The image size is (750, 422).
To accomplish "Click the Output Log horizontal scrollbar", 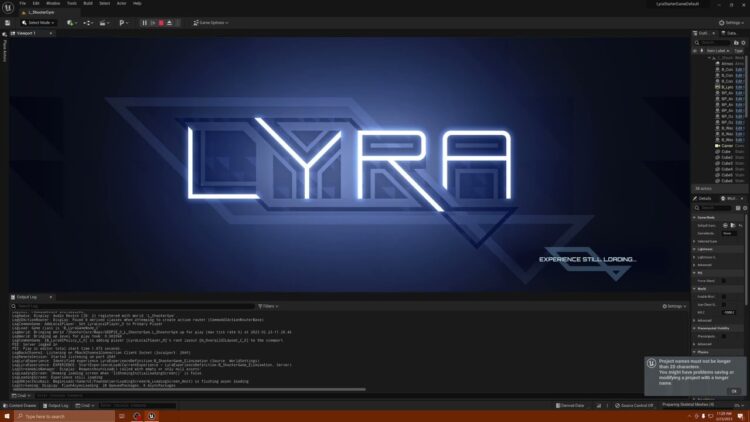I will click(x=189, y=389).
